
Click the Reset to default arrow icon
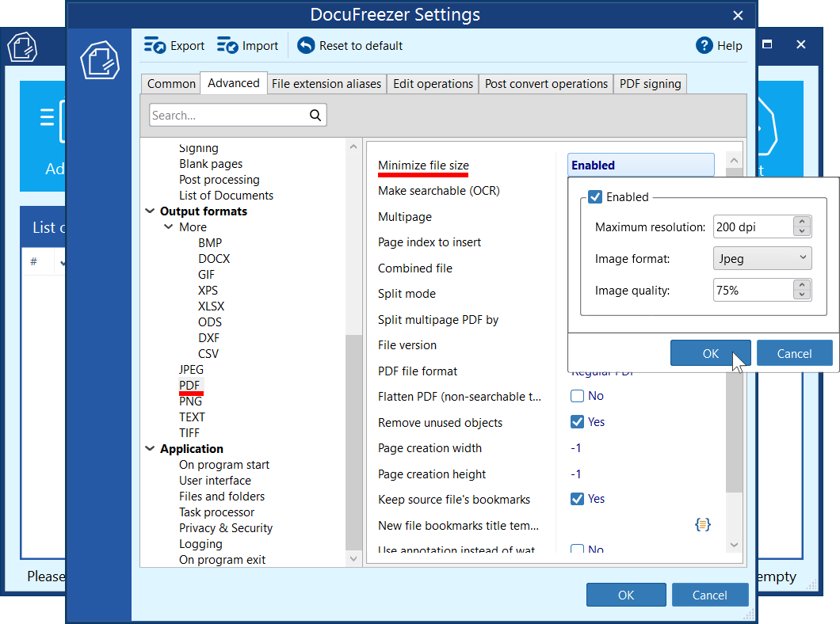[306, 45]
